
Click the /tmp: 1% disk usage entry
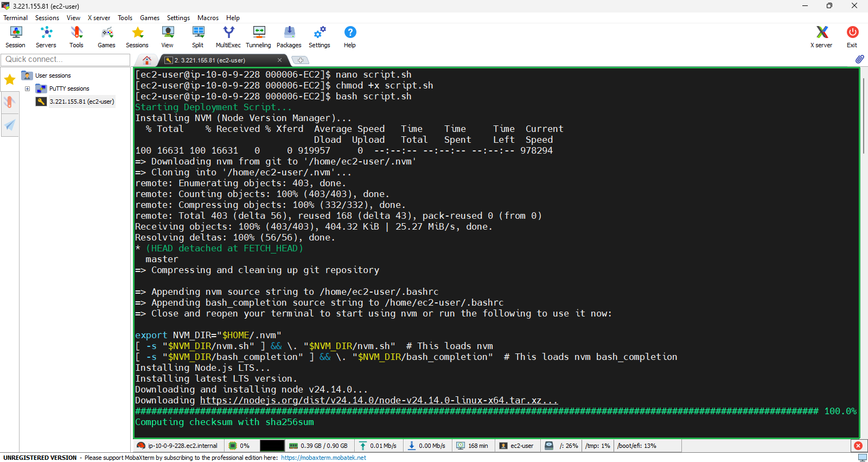(598, 446)
